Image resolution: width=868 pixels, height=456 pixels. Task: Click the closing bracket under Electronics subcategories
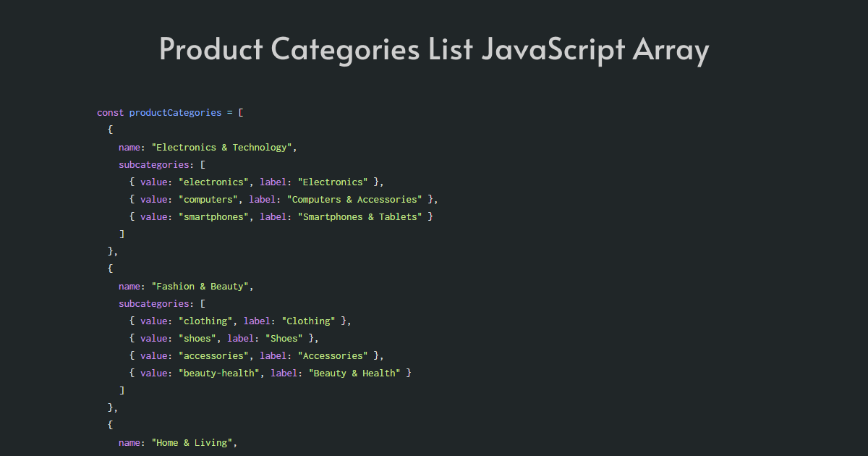tap(122, 234)
